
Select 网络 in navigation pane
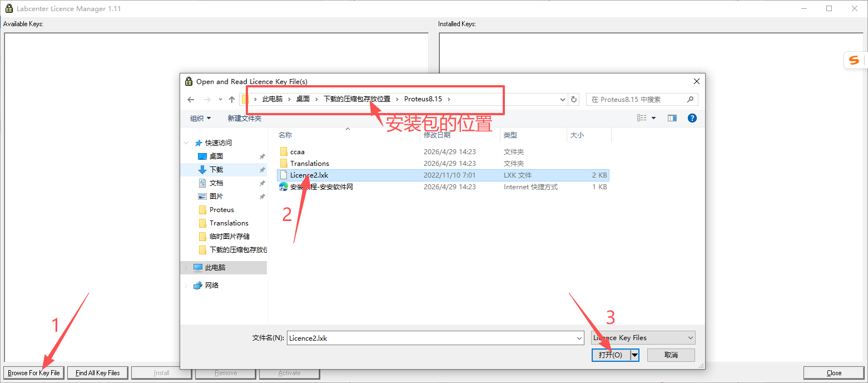[x=212, y=286]
